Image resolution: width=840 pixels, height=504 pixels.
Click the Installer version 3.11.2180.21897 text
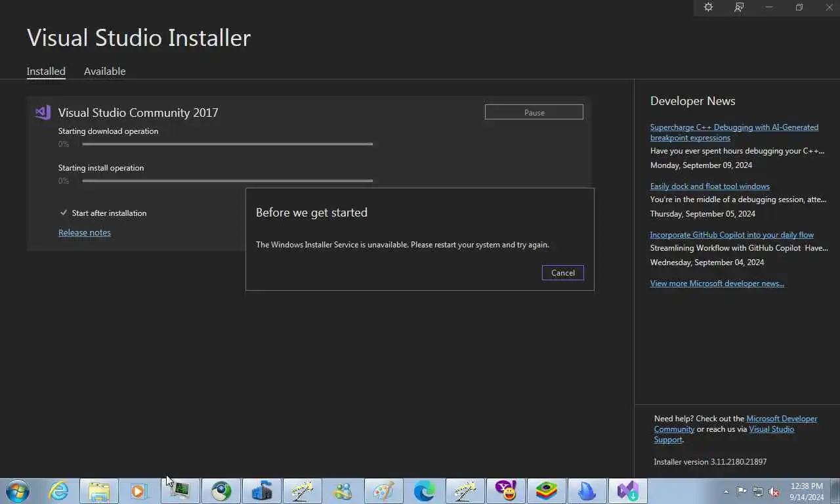(x=710, y=461)
